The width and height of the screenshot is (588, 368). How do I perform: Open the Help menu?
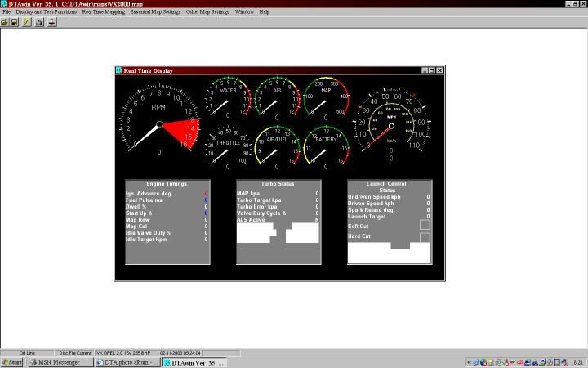pyautogui.click(x=265, y=12)
